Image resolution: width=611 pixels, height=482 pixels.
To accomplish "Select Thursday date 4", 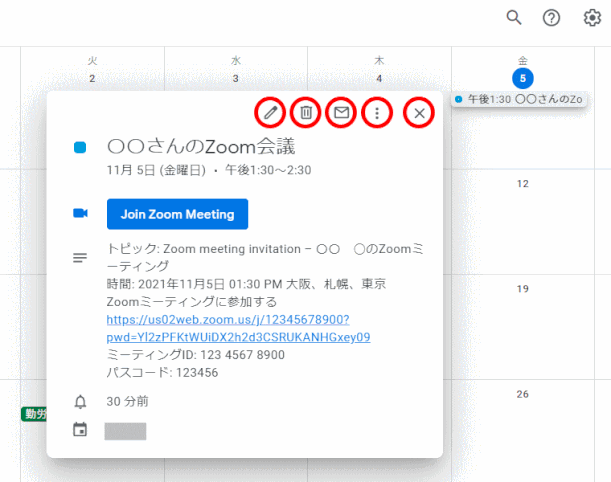I will click(379, 78).
